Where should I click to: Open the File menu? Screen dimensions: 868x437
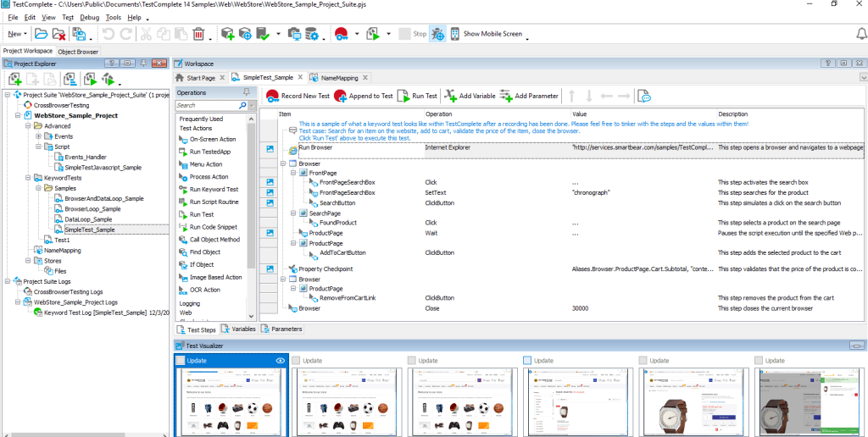coord(14,17)
